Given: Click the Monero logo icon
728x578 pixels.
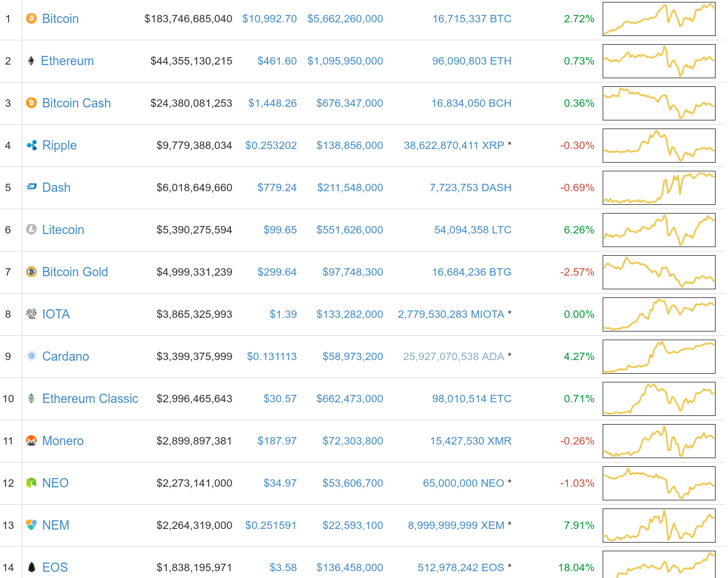Looking at the screenshot, I should click(31, 441).
